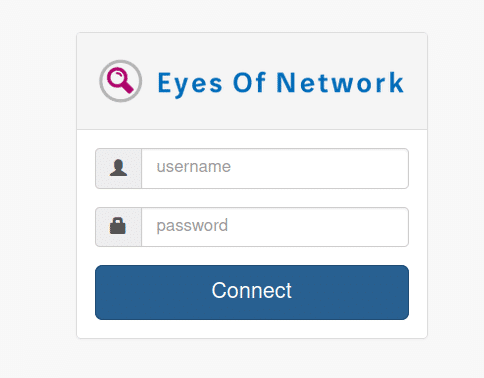Place cursor on the password placeholder text
This screenshot has width=484, height=378.
[x=192, y=226]
